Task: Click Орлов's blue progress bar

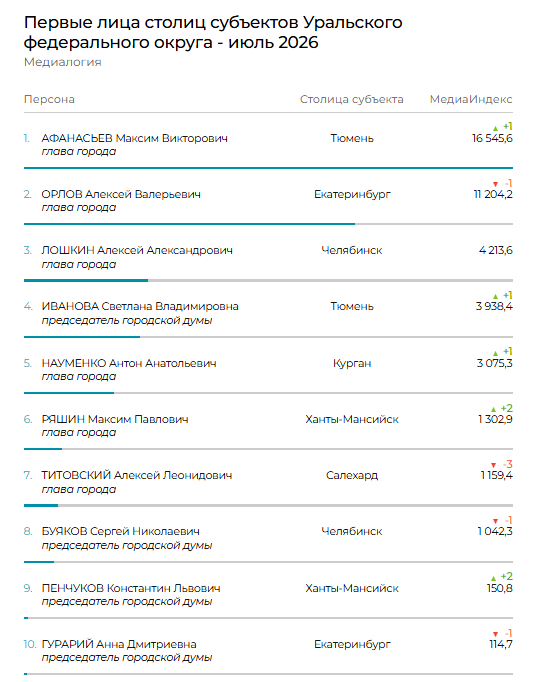Action: pos(189,224)
